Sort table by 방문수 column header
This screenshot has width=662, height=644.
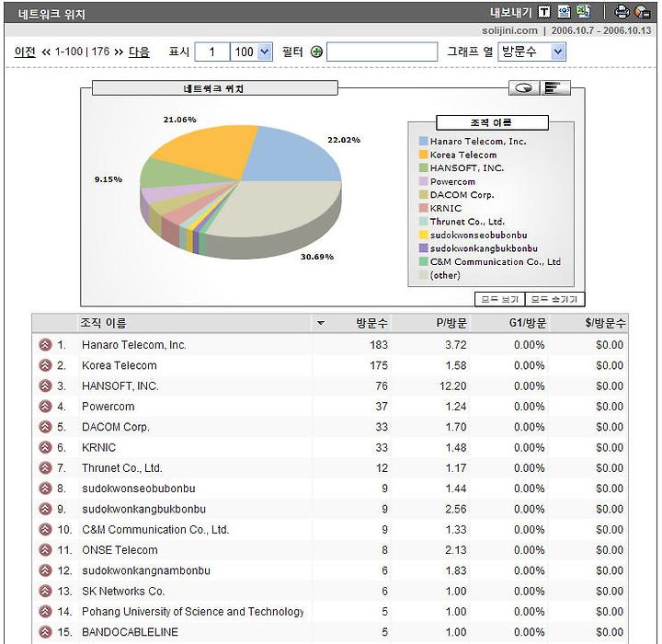pos(371,323)
